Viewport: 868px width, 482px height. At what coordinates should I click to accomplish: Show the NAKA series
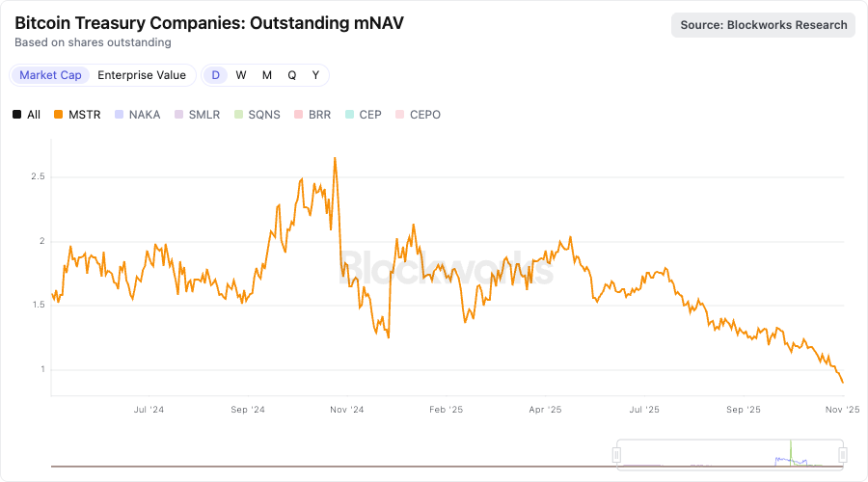(137, 115)
